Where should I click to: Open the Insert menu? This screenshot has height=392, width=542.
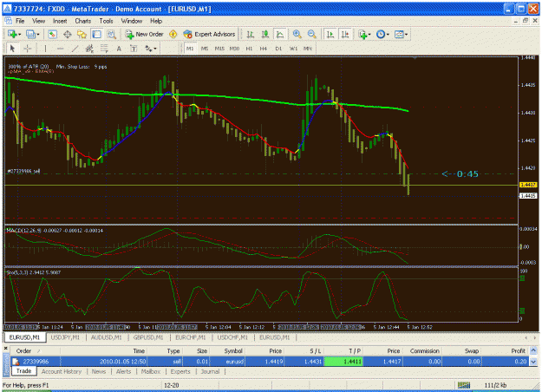(60, 21)
